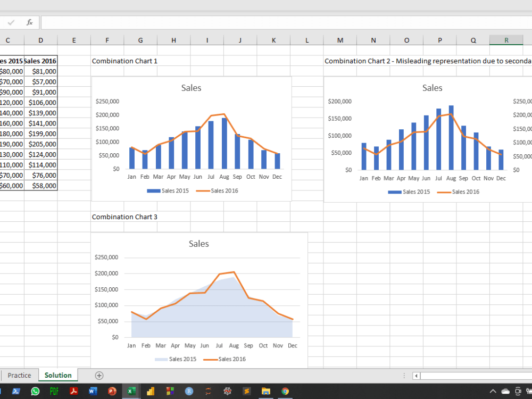Click the Insert Function fx icon
This screenshot has width=532, height=399.
[30, 22]
